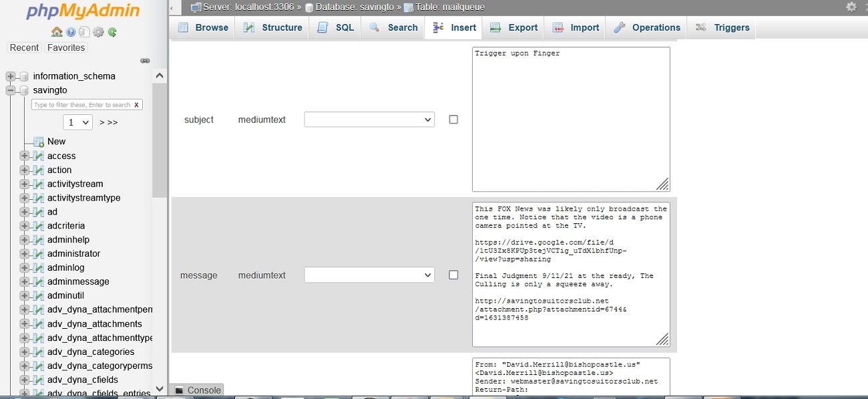Switch to the Browse tab
The image size is (868, 399).
[x=203, y=27]
